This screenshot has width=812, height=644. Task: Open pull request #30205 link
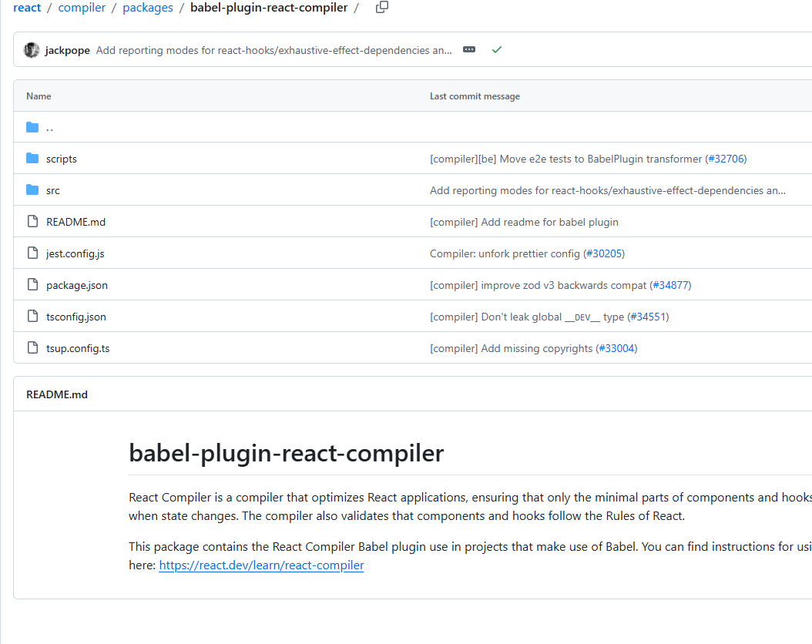click(x=604, y=253)
